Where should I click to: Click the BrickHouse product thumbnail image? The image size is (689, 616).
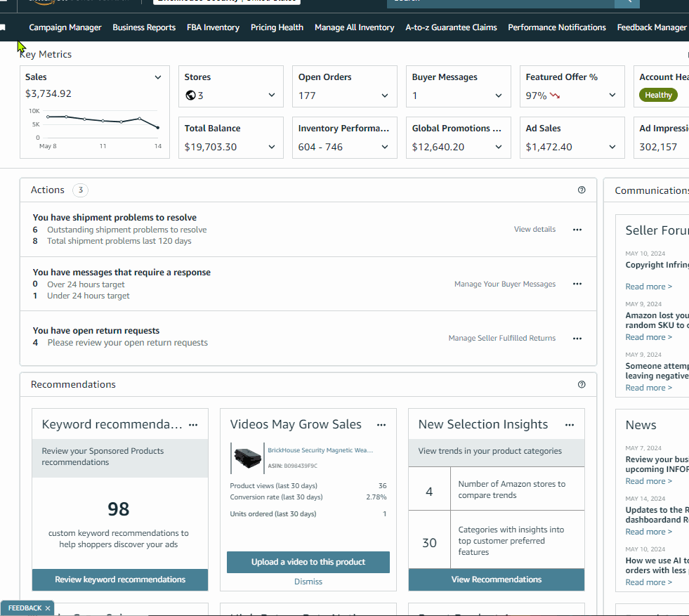click(x=247, y=458)
